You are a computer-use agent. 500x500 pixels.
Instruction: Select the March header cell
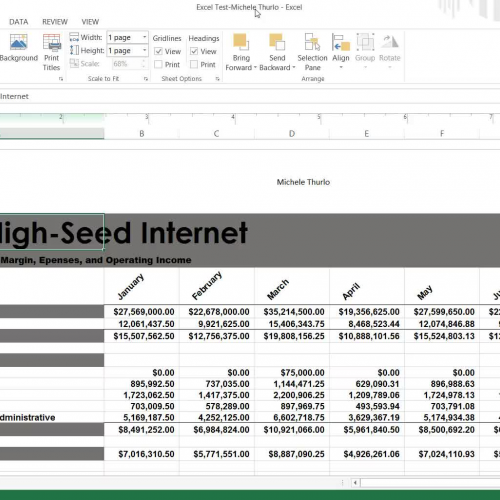pos(292,286)
